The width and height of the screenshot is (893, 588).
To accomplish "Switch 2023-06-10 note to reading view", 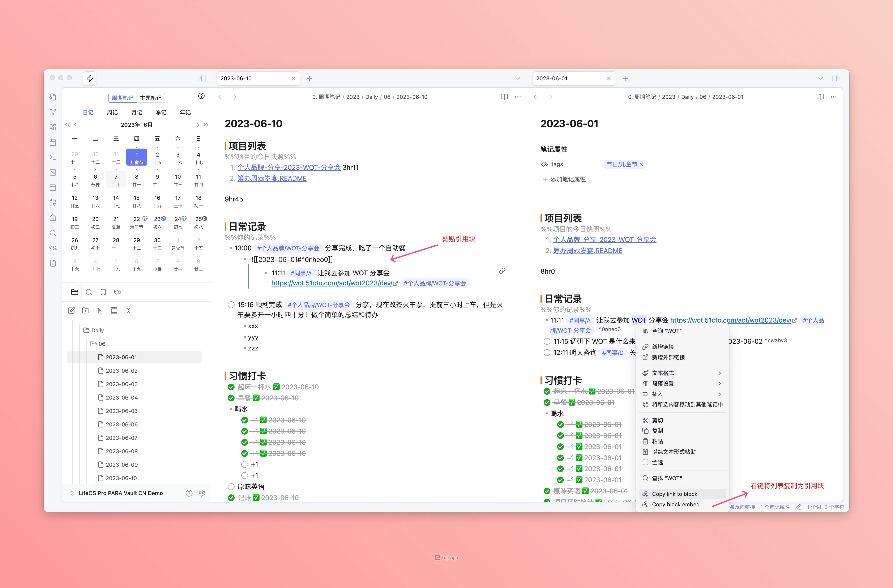I will click(x=504, y=97).
